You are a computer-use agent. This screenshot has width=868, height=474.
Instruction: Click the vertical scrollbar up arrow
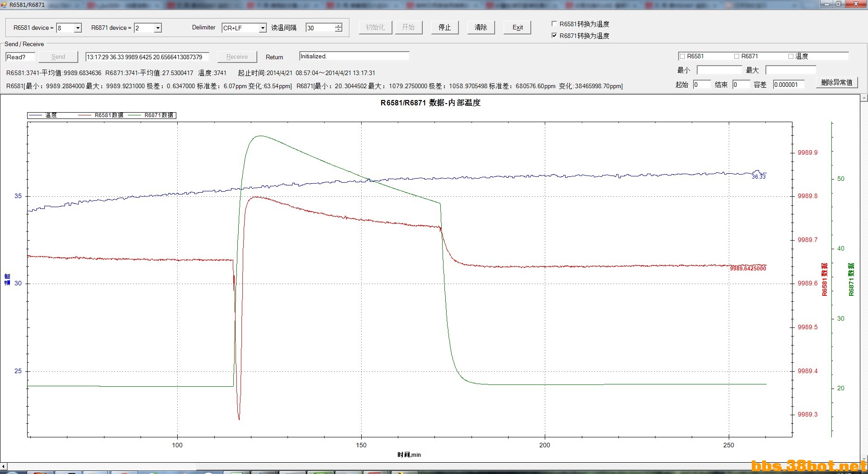(x=864, y=98)
